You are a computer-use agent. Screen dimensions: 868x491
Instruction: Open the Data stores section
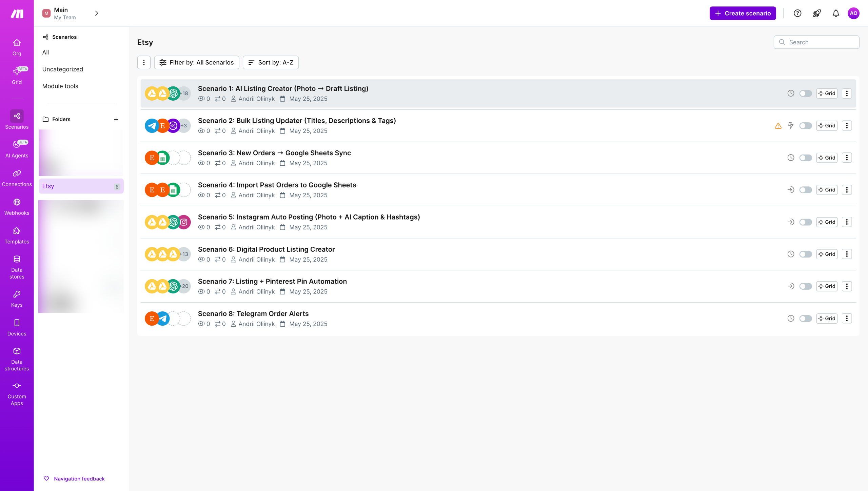17,267
